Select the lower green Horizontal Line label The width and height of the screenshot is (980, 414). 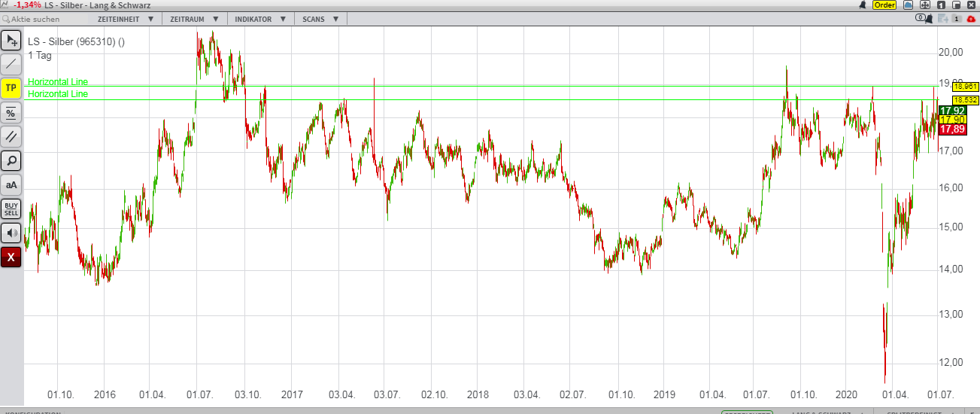point(58,94)
